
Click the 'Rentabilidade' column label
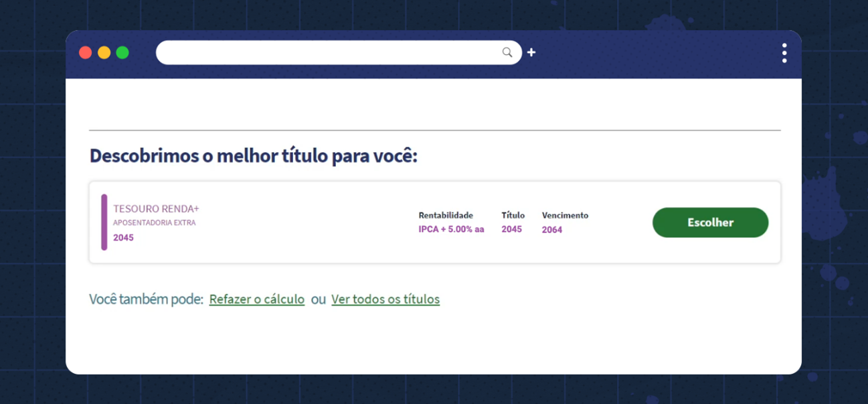click(446, 215)
